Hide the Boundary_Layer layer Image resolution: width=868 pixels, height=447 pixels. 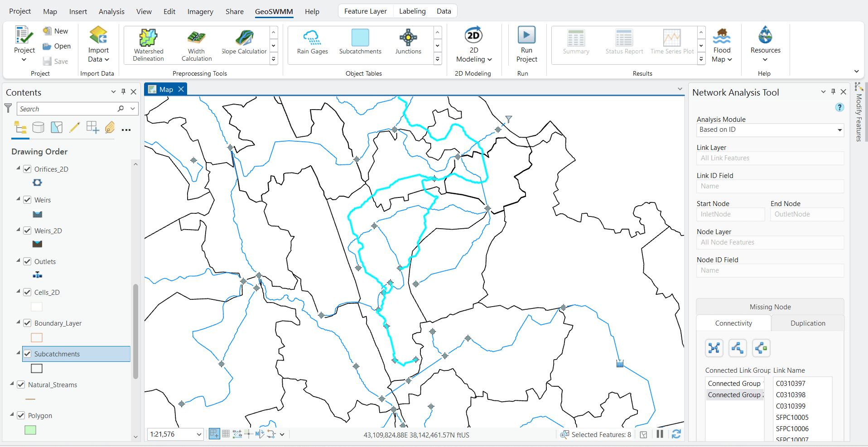pyautogui.click(x=28, y=323)
